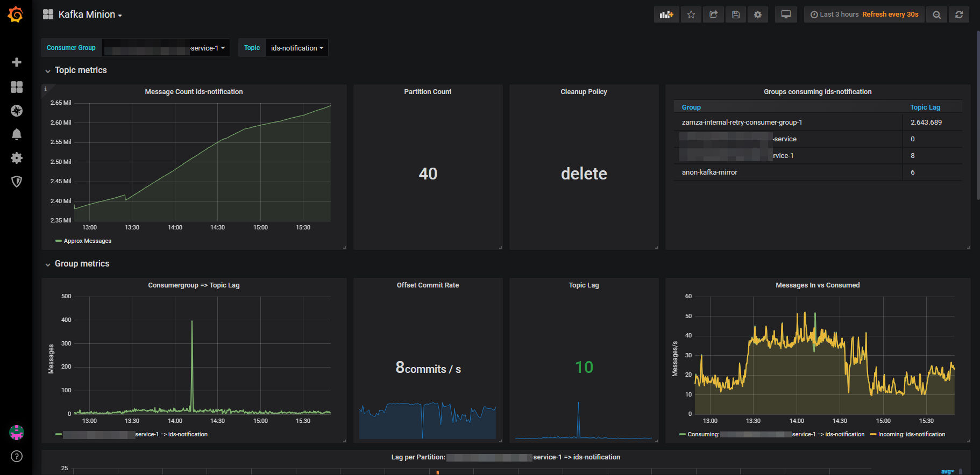Open the Create plus menu in sidebar
Image resolution: width=980 pixels, height=475 pixels.
click(17, 62)
